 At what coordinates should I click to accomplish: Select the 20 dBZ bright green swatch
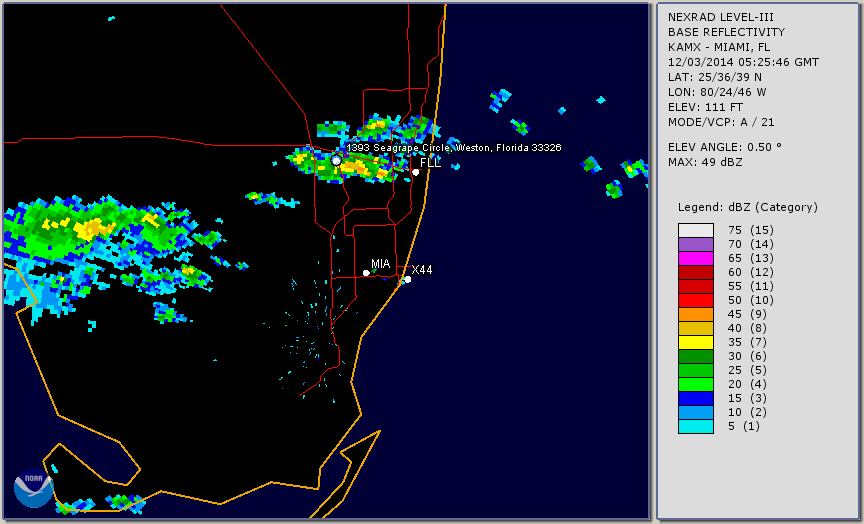tap(696, 385)
